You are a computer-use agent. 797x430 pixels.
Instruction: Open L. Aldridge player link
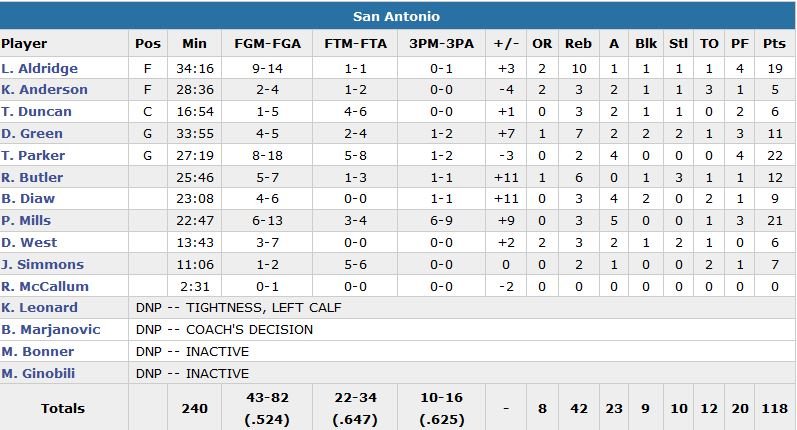[x=39, y=68]
